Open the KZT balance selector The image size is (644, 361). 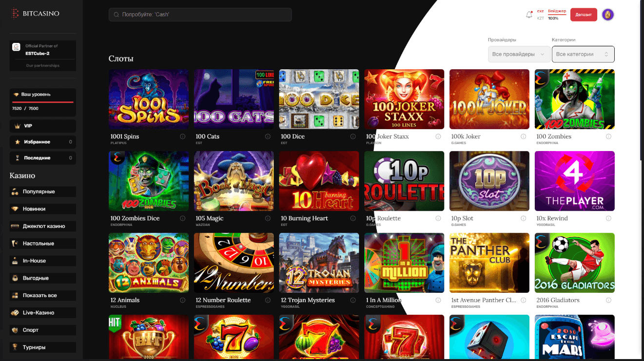coord(540,15)
